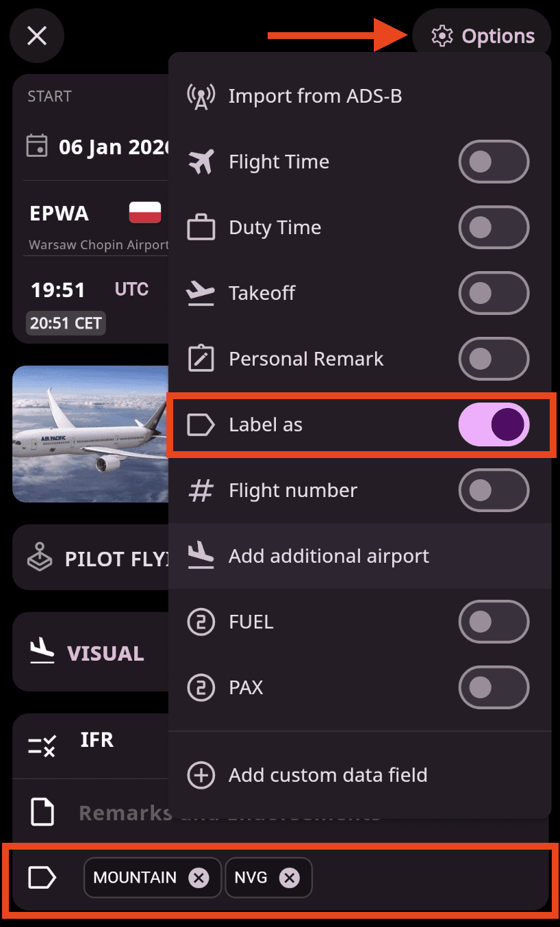The image size is (560, 927).
Task: Select Add additional airport menu entry
Action: pyautogui.click(x=329, y=556)
